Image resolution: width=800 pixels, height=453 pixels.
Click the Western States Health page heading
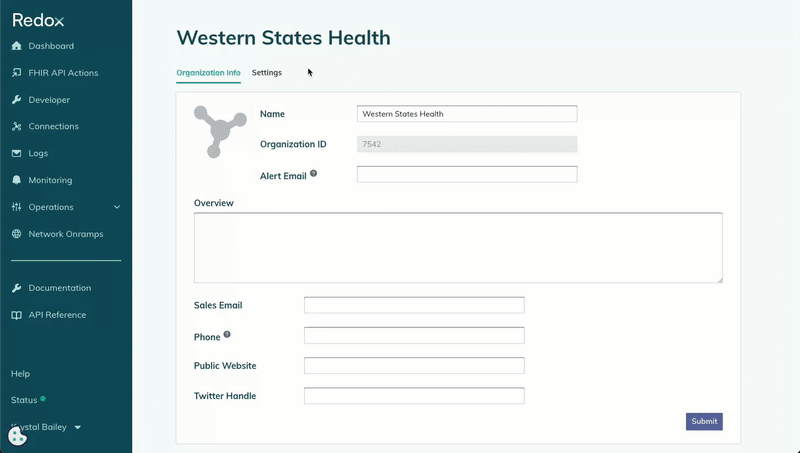click(284, 38)
